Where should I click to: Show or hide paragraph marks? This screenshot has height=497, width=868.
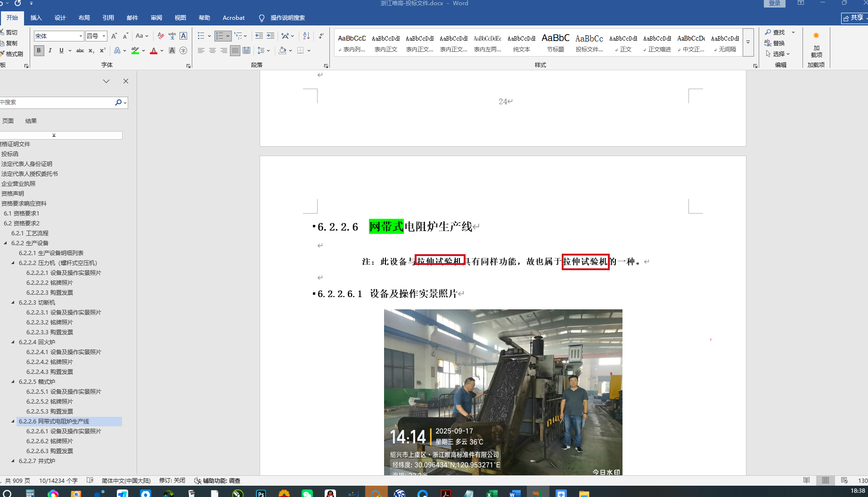[321, 36]
